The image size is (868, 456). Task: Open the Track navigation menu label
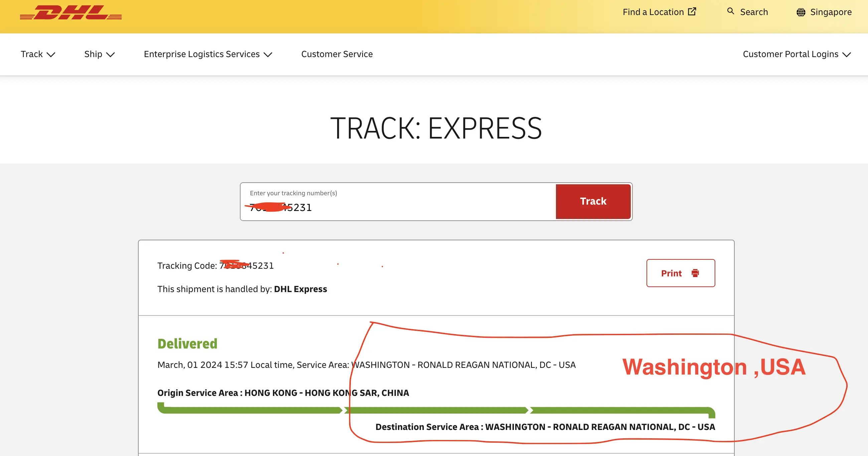point(32,54)
